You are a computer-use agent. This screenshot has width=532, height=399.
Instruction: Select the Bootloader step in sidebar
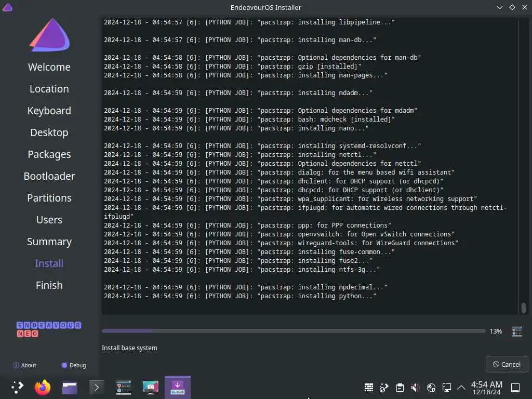pos(49,176)
